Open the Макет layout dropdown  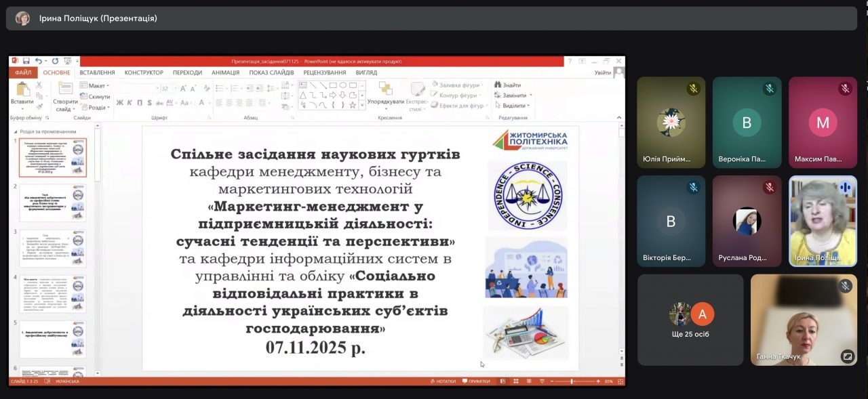click(x=96, y=86)
